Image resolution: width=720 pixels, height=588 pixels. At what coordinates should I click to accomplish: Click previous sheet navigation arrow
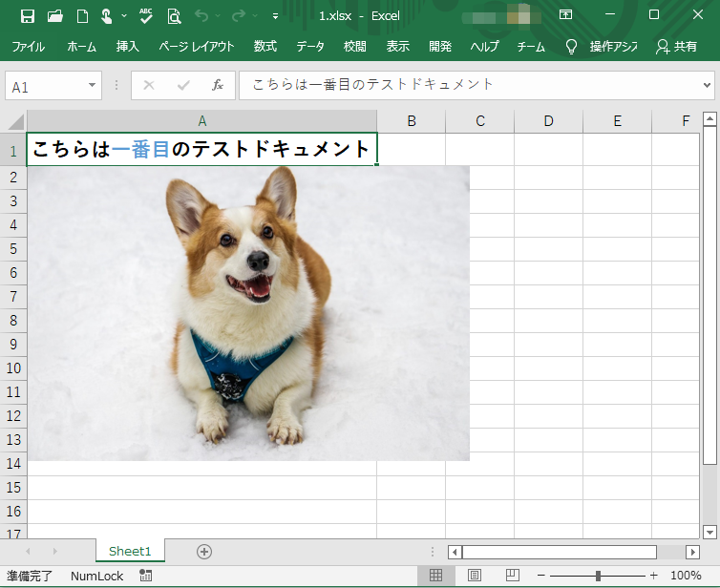28,551
